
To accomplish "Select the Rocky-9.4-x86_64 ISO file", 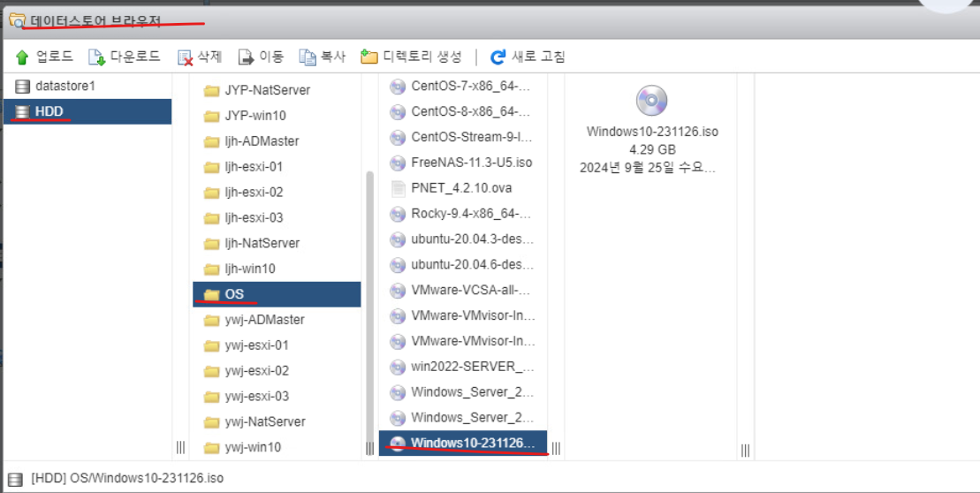I will pyautogui.click(x=463, y=214).
